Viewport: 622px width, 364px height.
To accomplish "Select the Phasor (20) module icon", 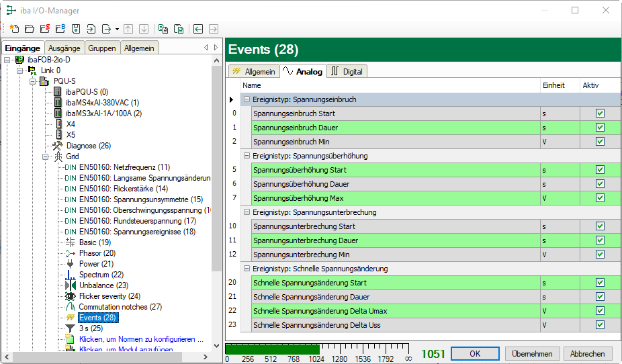I will [71, 253].
